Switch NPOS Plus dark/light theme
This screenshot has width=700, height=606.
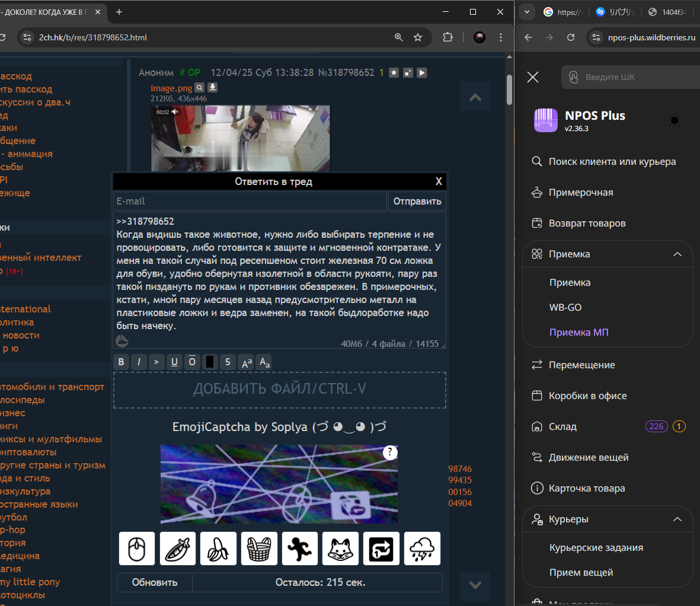click(x=674, y=120)
